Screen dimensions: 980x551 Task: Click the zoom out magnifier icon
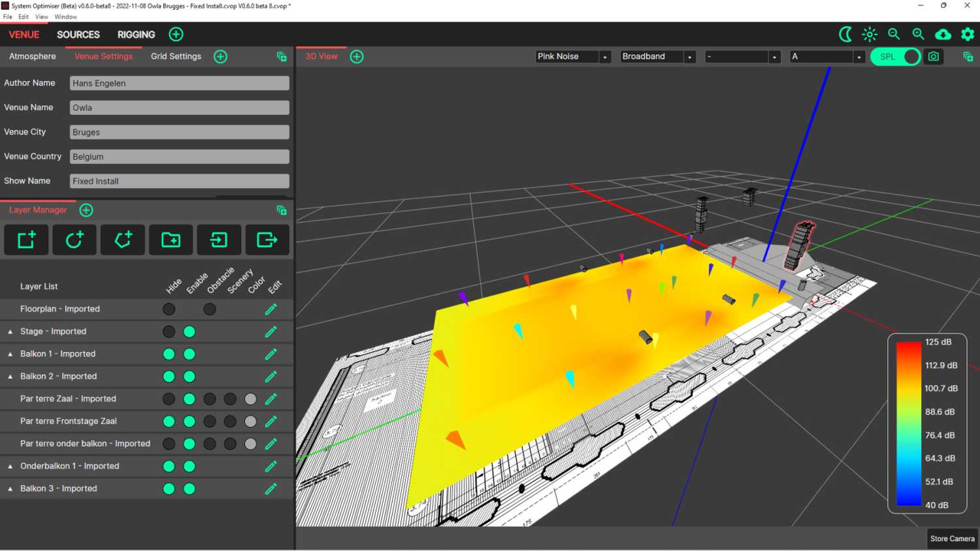(x=894, y=35)
